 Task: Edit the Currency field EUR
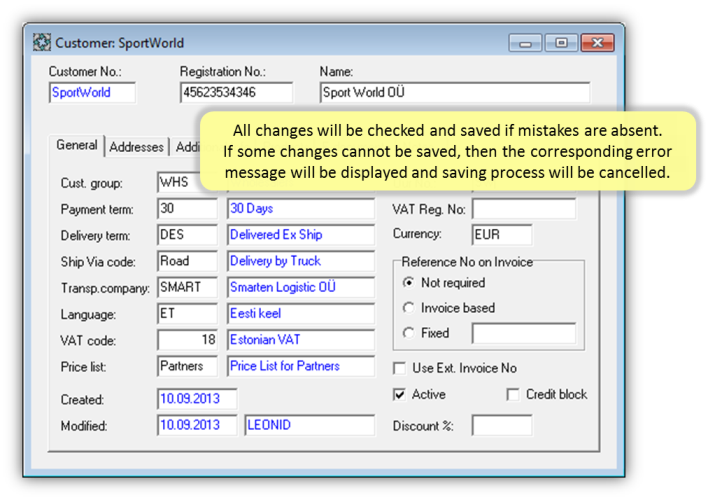click(x=502, y=235)
